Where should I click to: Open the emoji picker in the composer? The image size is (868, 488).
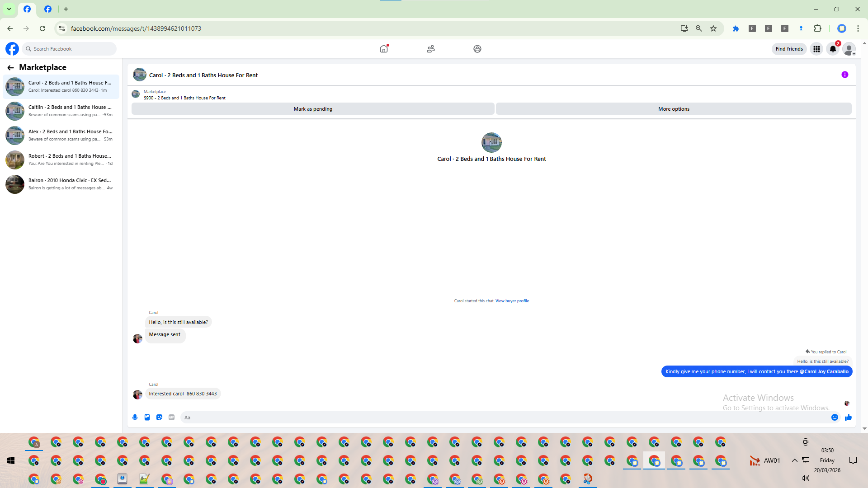(x=835, y=418)
